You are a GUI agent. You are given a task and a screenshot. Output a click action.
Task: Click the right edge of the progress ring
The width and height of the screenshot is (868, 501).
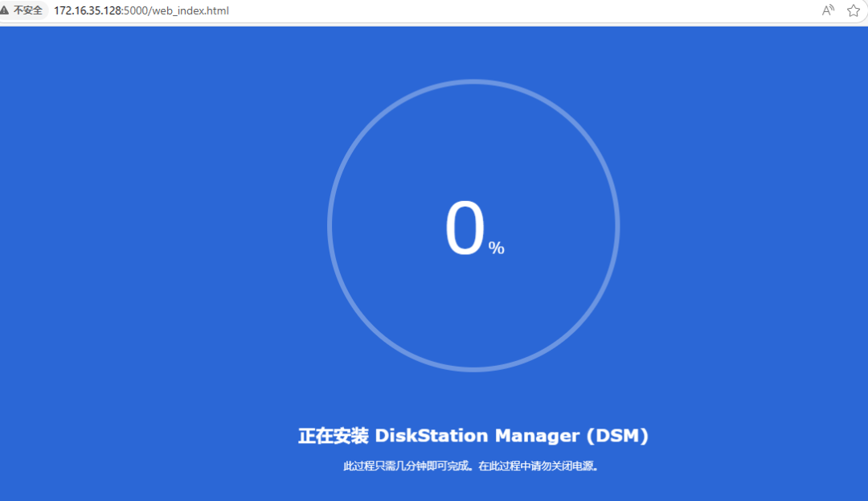coord(617,225)
